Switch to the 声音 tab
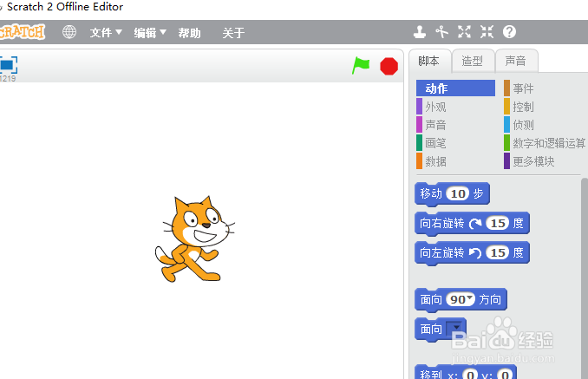 516,61
